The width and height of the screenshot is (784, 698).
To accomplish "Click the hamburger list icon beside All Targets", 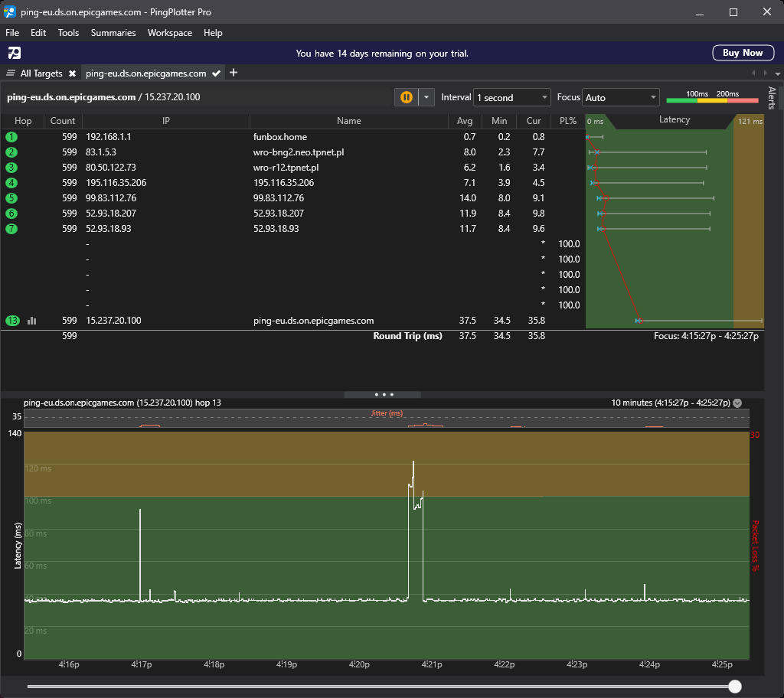I will click(x=11, y=73).
